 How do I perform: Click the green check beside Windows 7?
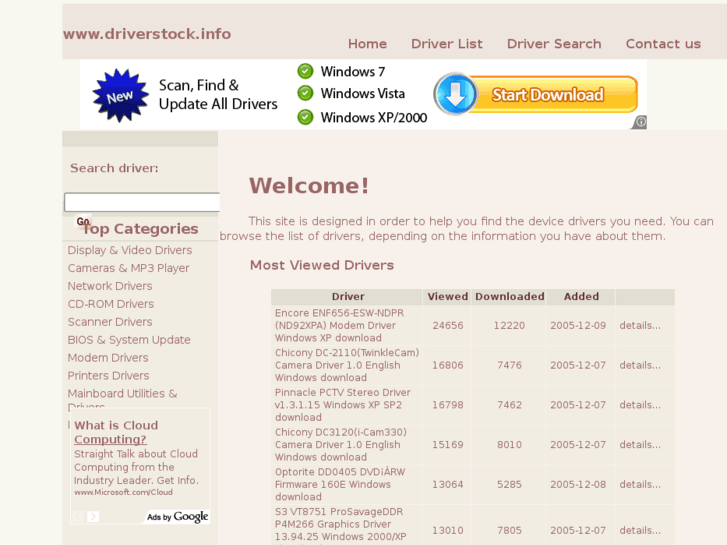[305, 71]
